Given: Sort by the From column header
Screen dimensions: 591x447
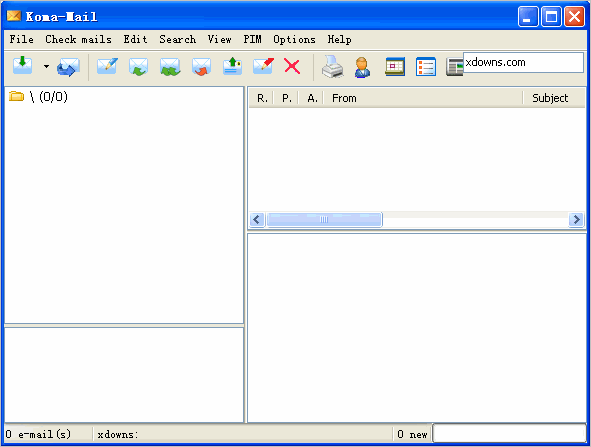Looking at the screenshot, I should pyautogui.click(x=423, y=98).
